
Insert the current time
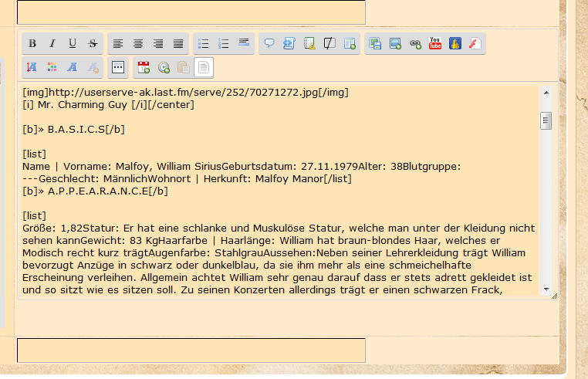[164, 68]
